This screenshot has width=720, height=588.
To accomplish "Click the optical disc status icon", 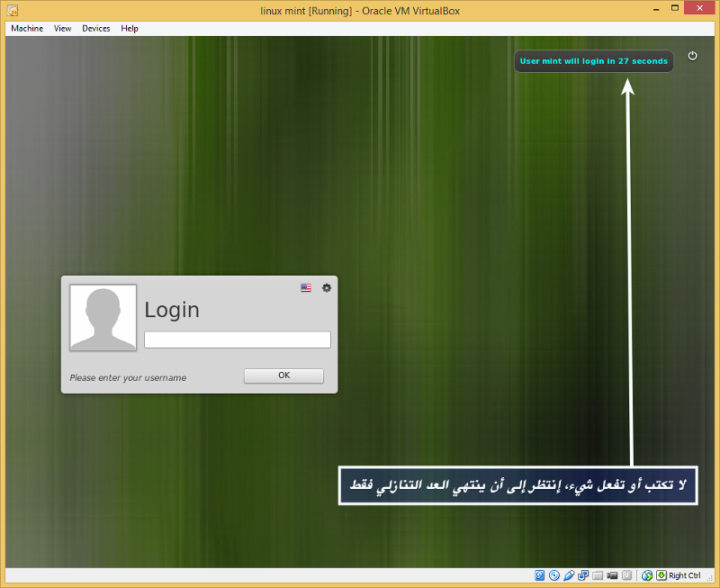I will coord(554,575).
